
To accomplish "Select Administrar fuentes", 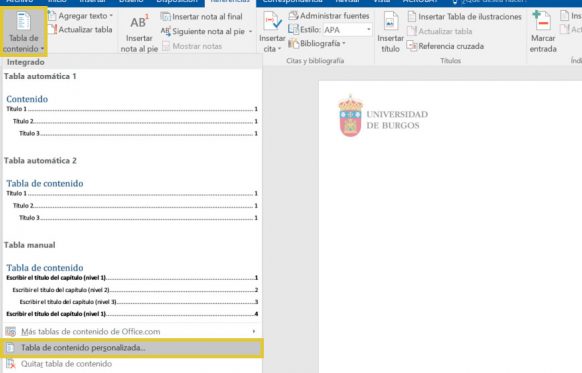I will tap(329, 16).
